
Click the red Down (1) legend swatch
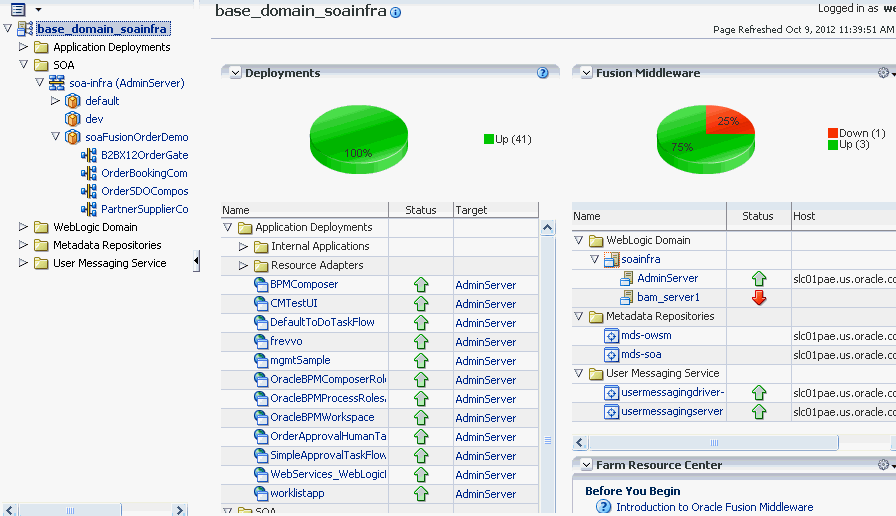[833, 133]
